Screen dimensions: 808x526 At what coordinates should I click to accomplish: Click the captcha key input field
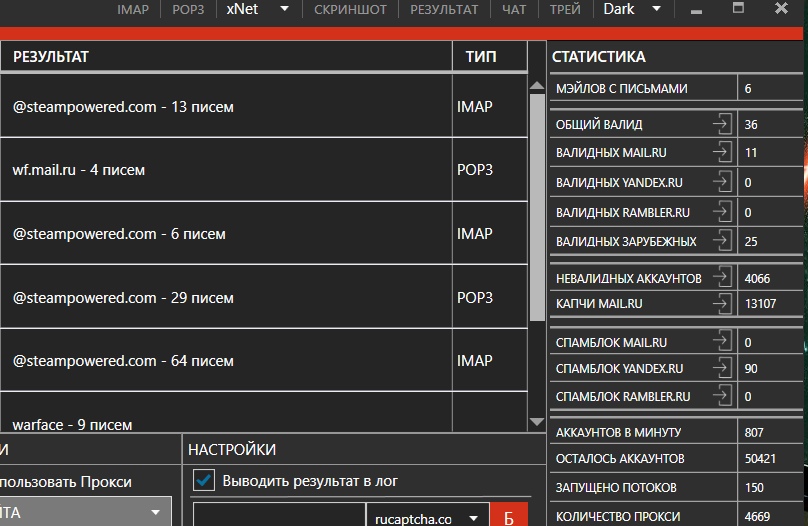click(278, 517)
